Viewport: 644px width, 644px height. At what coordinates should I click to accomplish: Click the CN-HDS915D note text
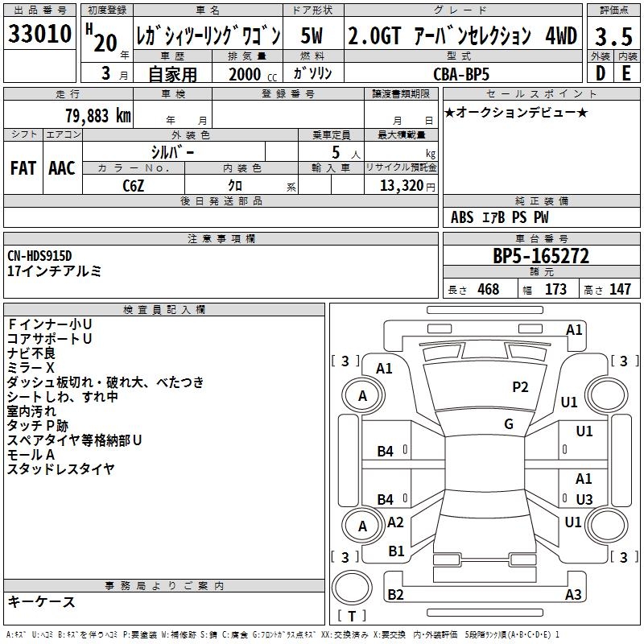click(x=39, y=256)
